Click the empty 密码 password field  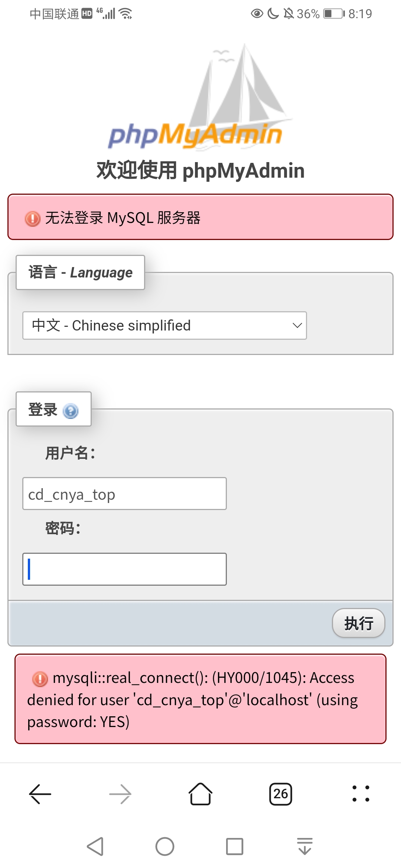pos(124,569)
